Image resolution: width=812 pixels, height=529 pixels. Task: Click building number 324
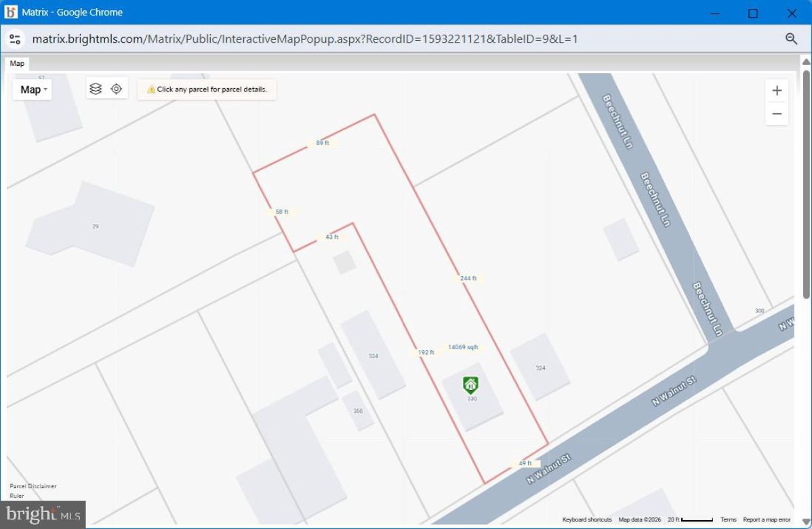[540, 368]
